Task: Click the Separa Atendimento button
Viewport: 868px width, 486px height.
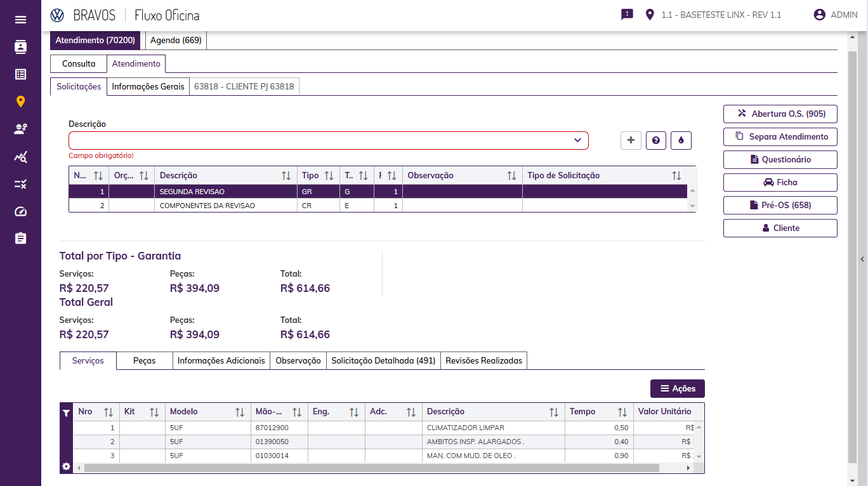Action: click(x=780, y=136)
